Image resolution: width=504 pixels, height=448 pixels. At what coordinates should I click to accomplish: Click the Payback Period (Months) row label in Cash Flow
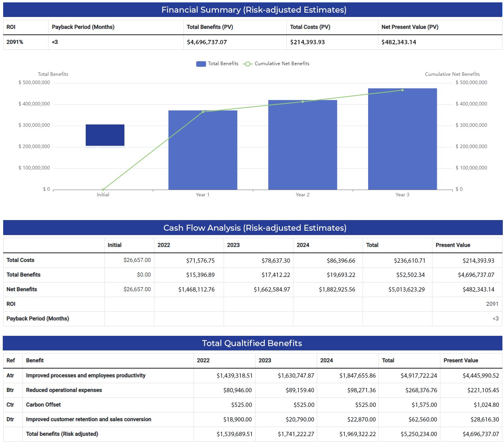(38, 319)
